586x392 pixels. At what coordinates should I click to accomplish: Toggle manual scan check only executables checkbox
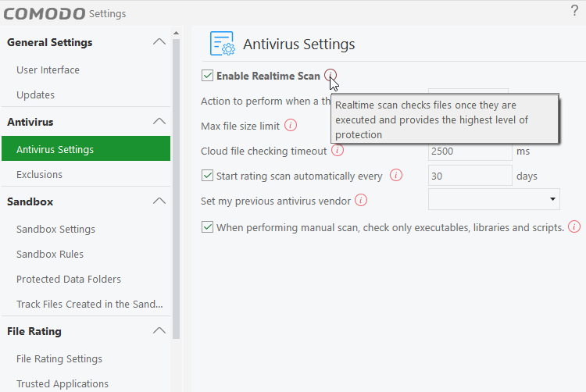tap(207, 227)
